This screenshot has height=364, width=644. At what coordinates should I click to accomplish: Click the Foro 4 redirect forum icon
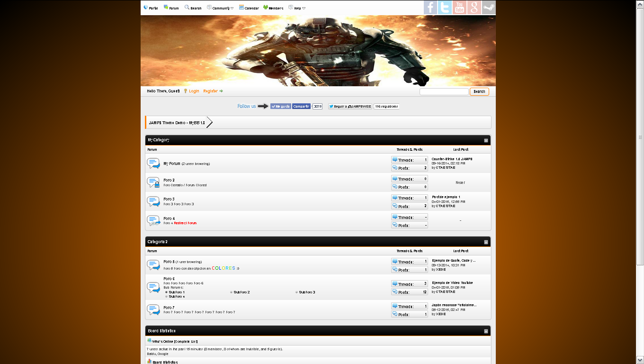pyautogui.click(x=153, y=220)
